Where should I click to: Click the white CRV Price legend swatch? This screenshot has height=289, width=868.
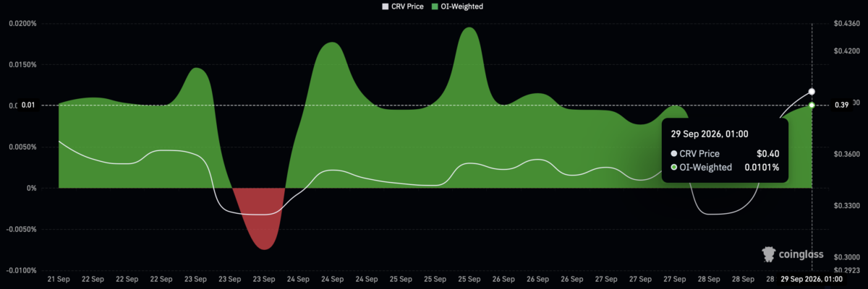point(386,6)
